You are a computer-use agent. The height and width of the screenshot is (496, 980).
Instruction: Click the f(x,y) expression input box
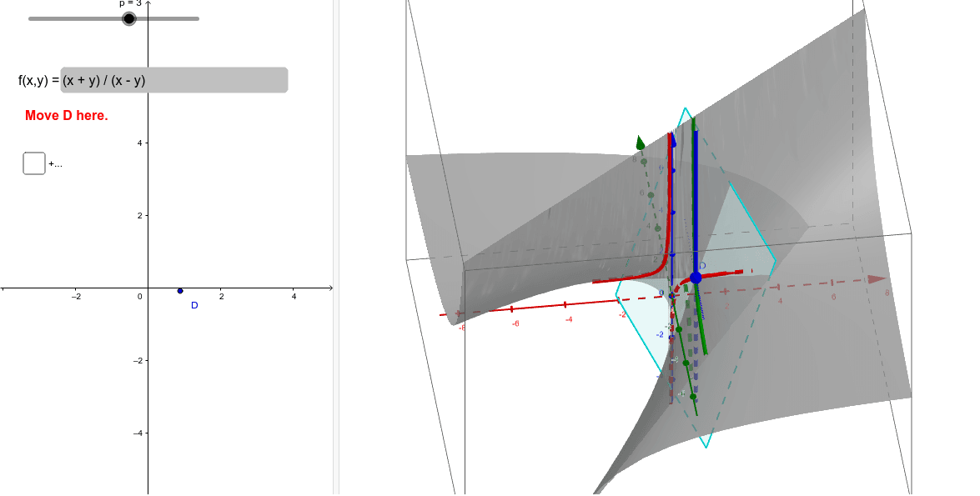click(171, 80)
